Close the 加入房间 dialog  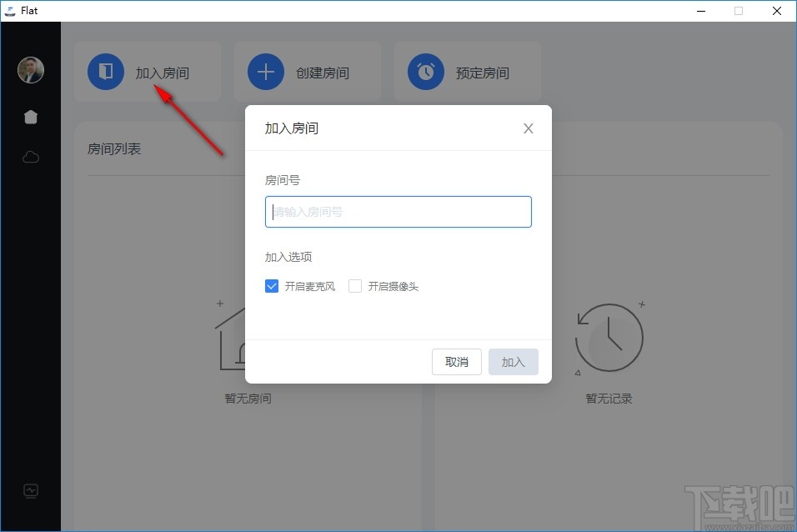[528, 128]
